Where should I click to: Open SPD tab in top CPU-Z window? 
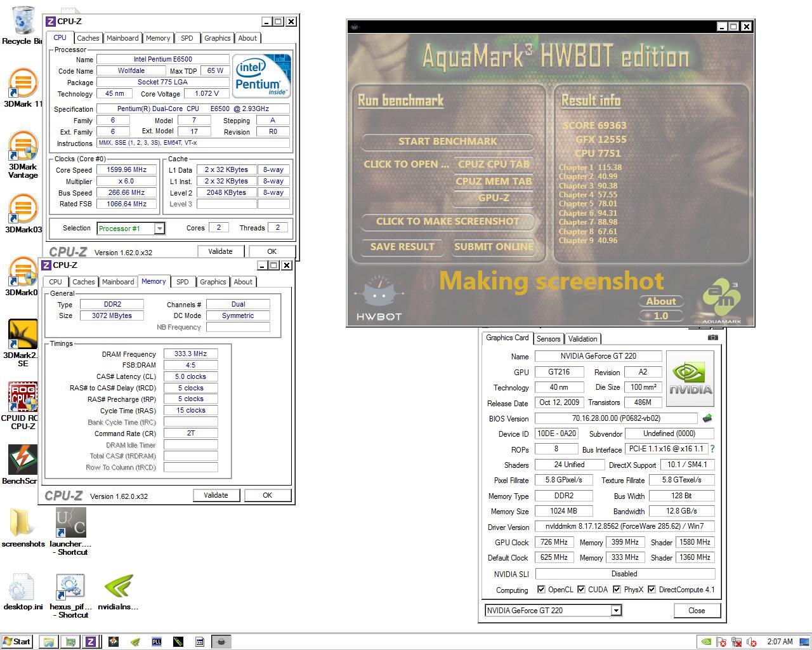point(187,38)
